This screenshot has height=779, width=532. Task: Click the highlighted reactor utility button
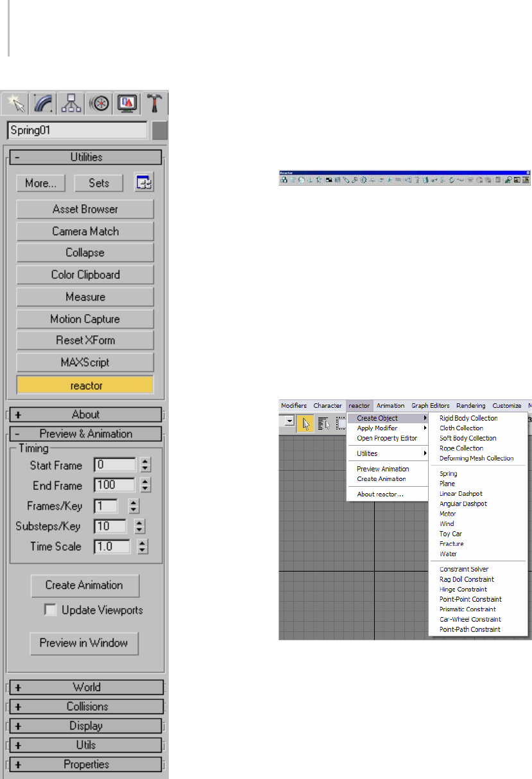pos(85,385)
